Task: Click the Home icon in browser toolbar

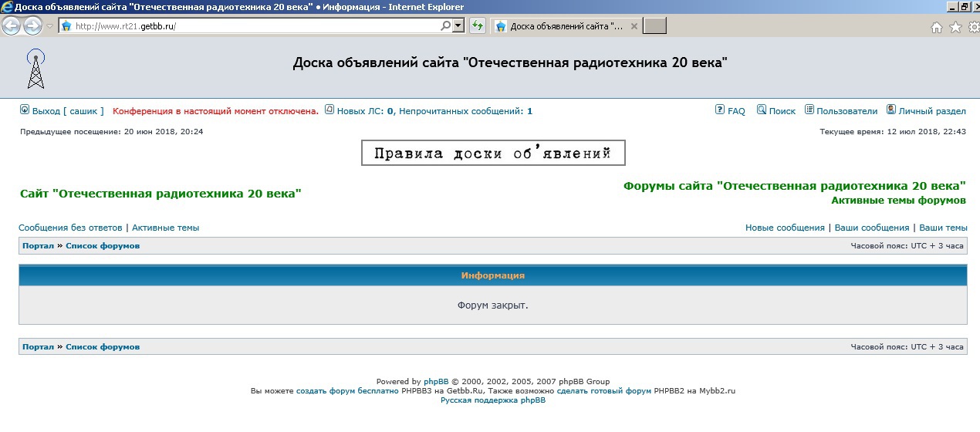Action: tap(937, 27)
